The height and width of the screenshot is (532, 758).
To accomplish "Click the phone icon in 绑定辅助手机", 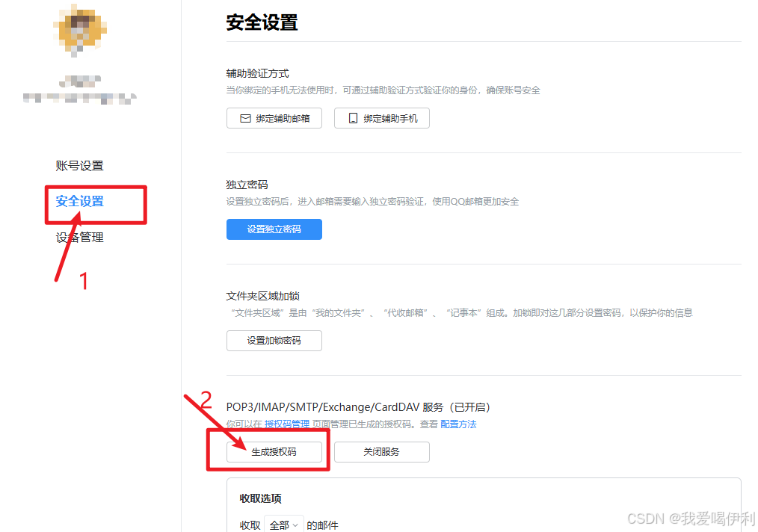I will [354, 118].
